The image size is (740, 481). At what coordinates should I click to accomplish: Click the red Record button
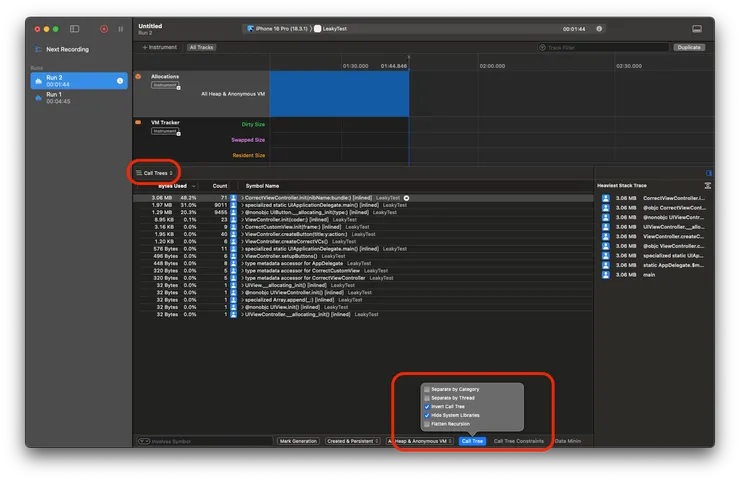pos(103,29)
